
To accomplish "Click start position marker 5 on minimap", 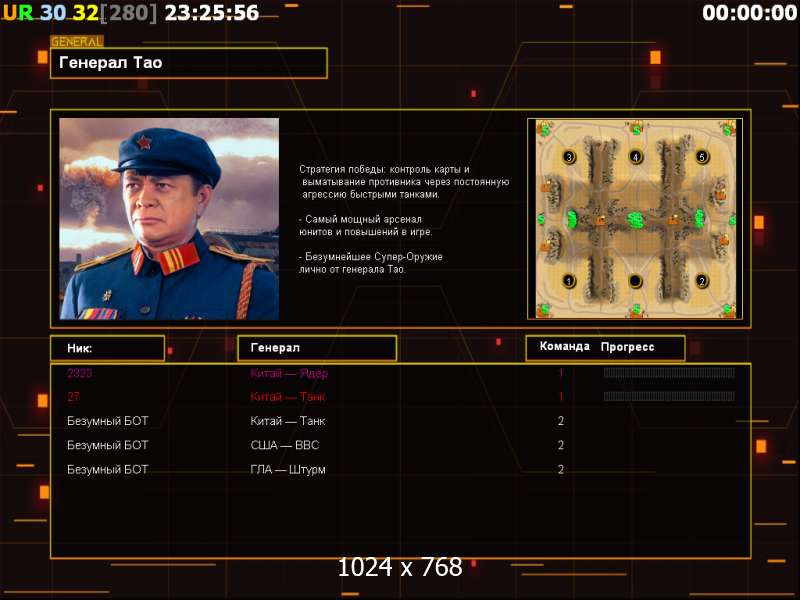I will point(702,157).
